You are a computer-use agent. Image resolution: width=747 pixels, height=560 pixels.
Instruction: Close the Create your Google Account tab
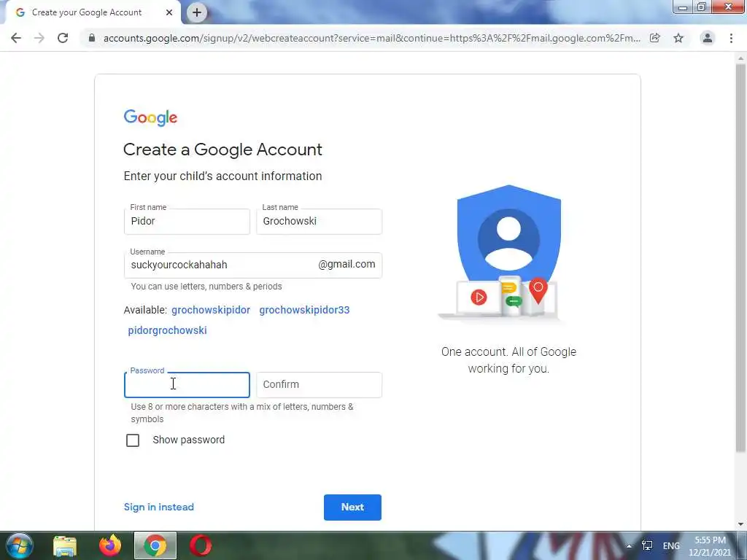point(169,12)
